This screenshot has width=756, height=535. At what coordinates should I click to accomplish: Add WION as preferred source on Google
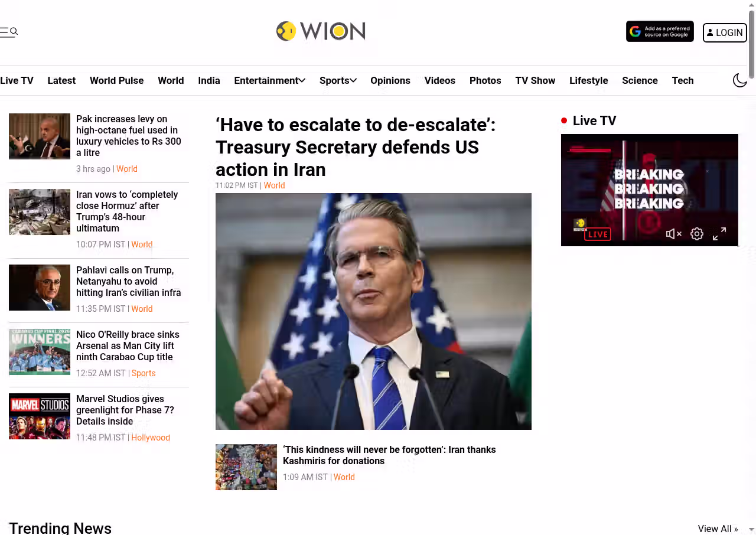(660, 32)
